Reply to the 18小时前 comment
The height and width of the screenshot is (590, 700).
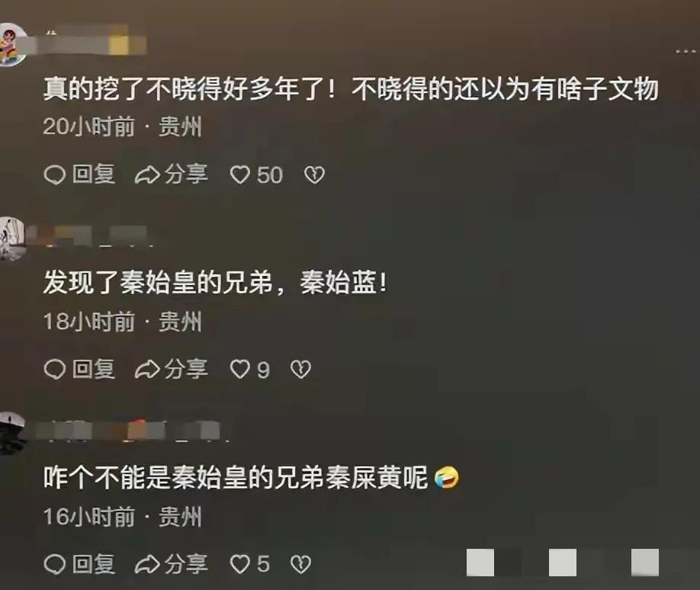pyautogui.click(x=80, y=370)
